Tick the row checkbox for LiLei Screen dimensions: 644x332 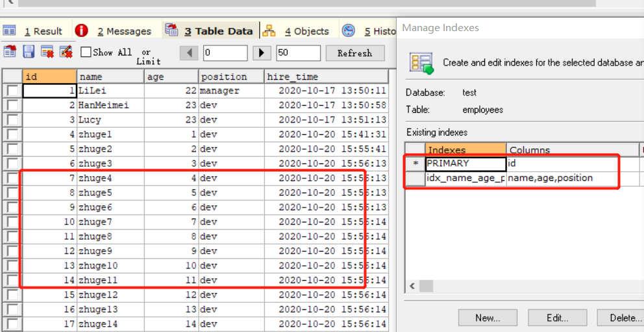[x=12, y=91]
